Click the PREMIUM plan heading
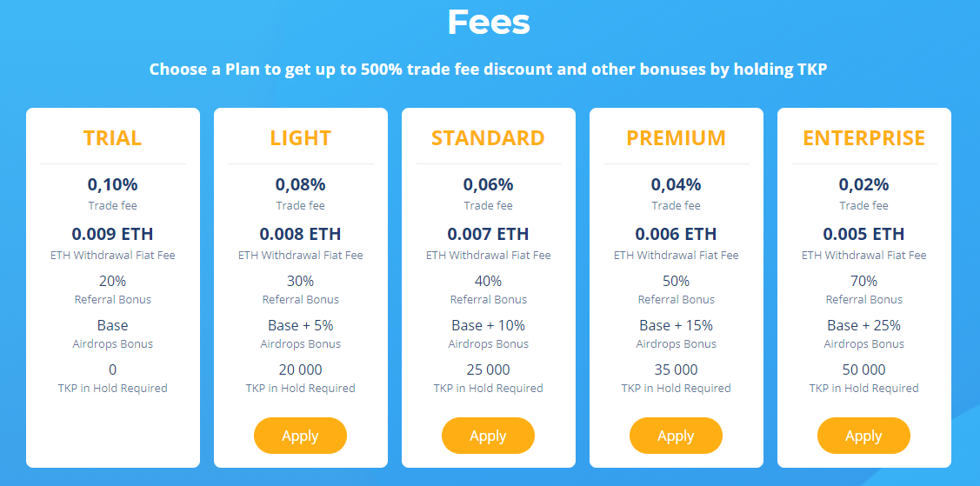This screenshot has width=980, height=486. 677,138
